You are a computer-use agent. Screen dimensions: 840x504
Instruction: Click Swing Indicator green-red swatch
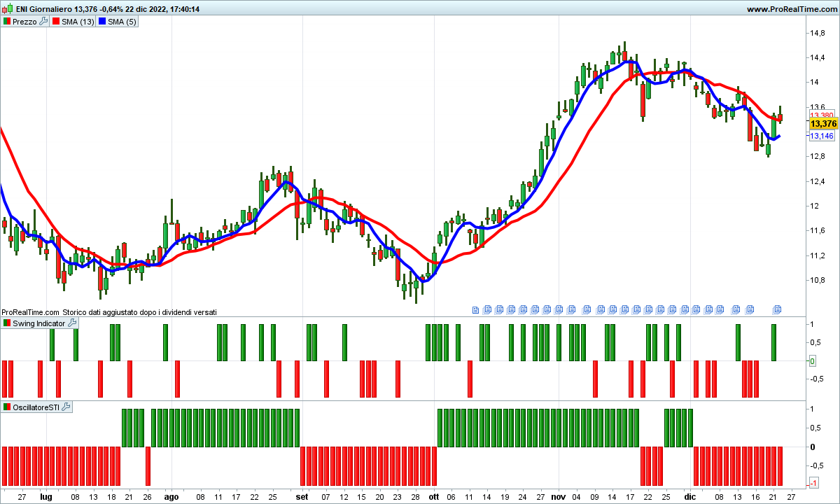(7, 323)
